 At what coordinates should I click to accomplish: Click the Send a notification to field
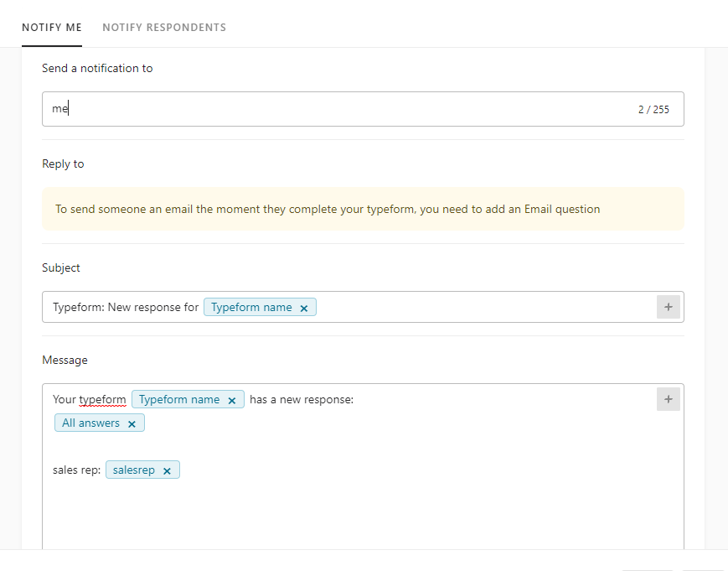pyautogui.click(x=363, y=109)
